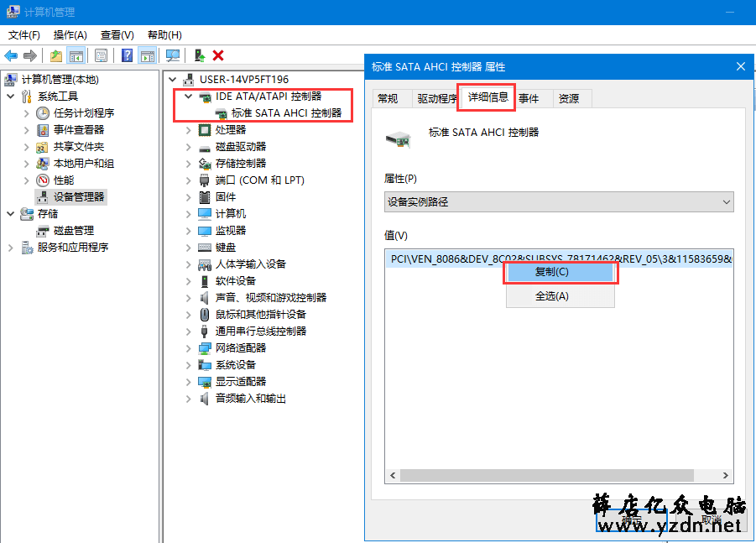Click the value list left scroll arrow
The height and width of the screenshot is (543, 756).
(393, 476)
